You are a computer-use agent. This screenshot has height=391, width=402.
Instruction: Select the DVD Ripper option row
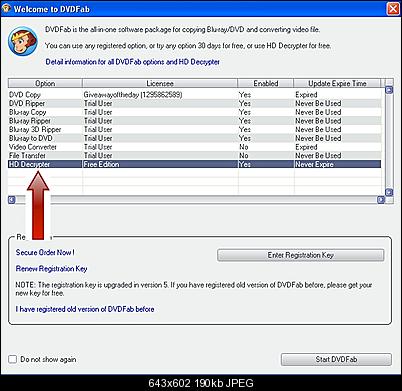(x=194, y=103)
